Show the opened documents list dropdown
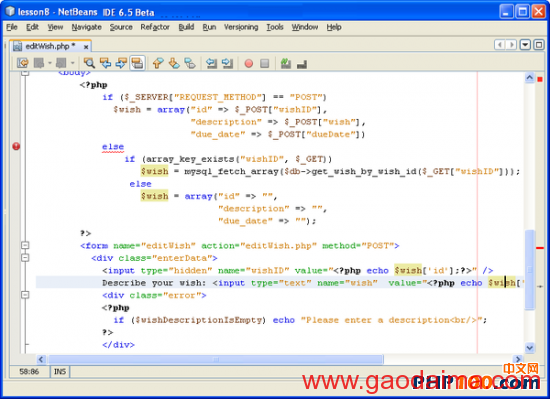The width and height of the screenshot is (550, 399). click(525, 45)
